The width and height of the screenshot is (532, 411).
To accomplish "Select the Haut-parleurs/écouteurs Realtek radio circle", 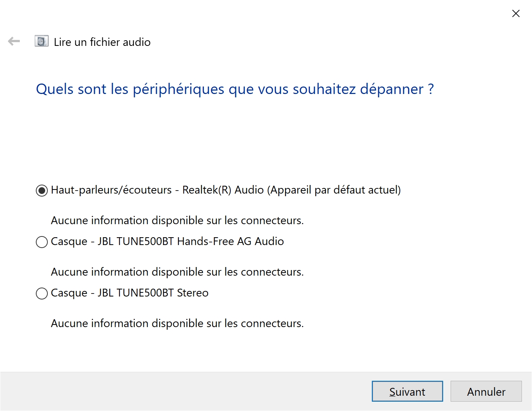I will (42, 191).
